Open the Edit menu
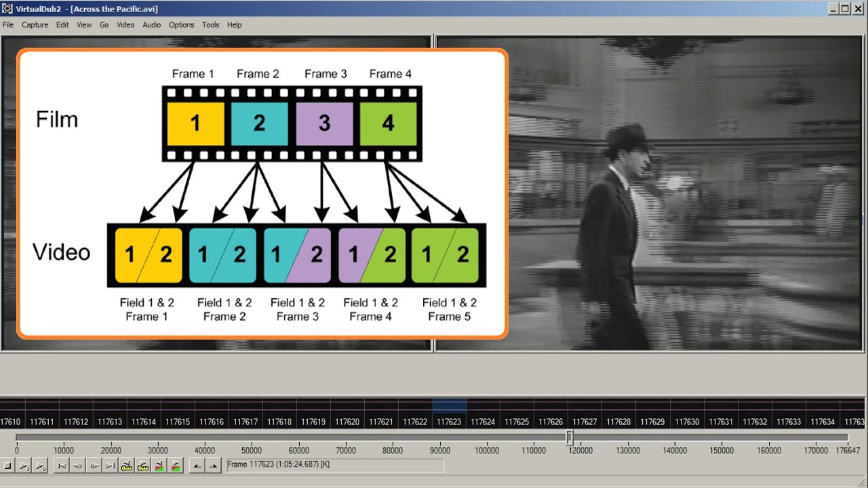Screen dimensions: 868x488 point(62,24)
